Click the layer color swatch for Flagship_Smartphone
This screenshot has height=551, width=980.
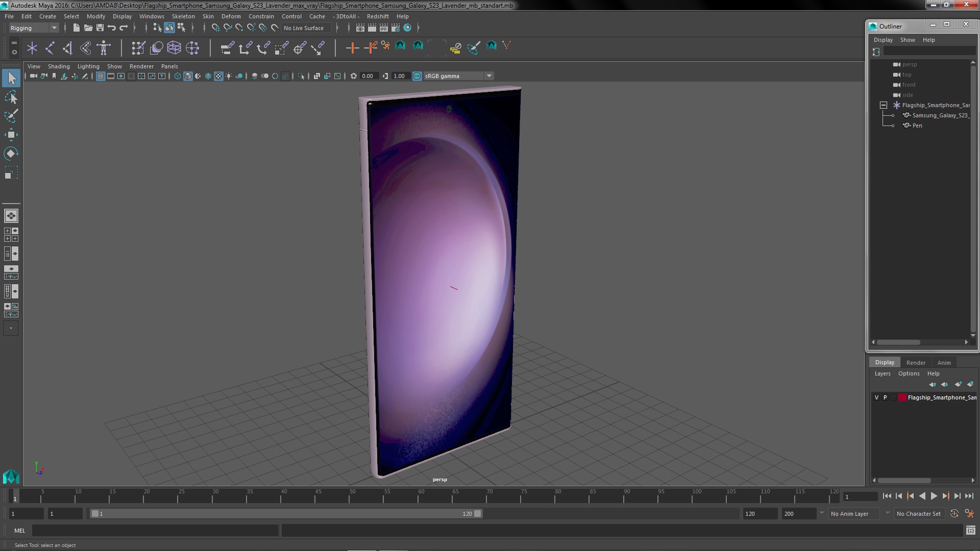click(x=902, y=397)
